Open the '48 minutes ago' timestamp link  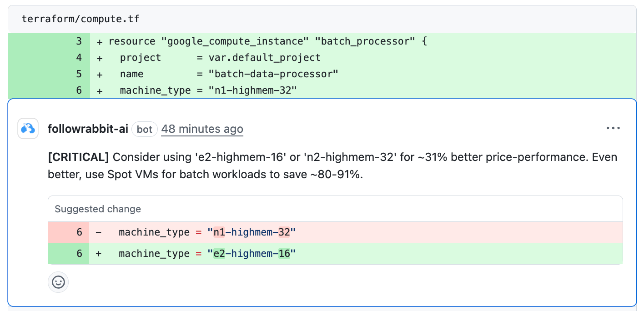point(202,129)
